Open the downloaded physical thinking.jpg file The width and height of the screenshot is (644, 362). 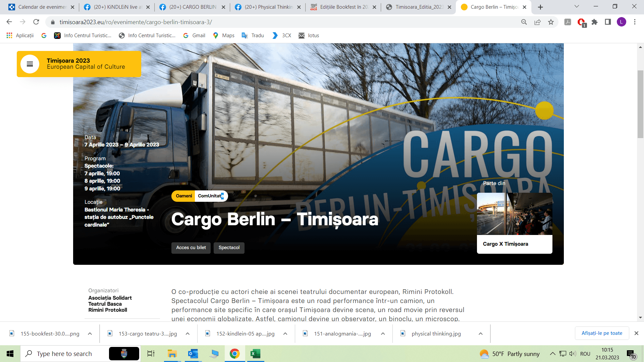point(431,334)
